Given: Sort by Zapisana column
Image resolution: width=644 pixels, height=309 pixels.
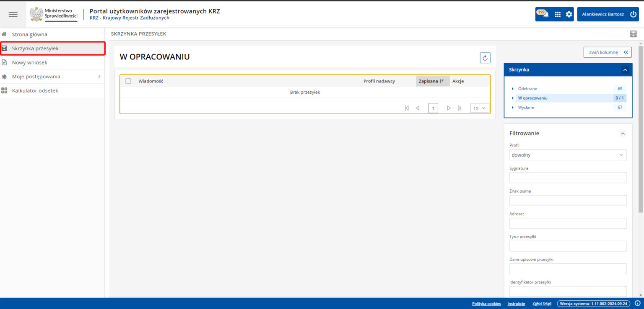Looking at the screenshot, I should coord(433,81).
